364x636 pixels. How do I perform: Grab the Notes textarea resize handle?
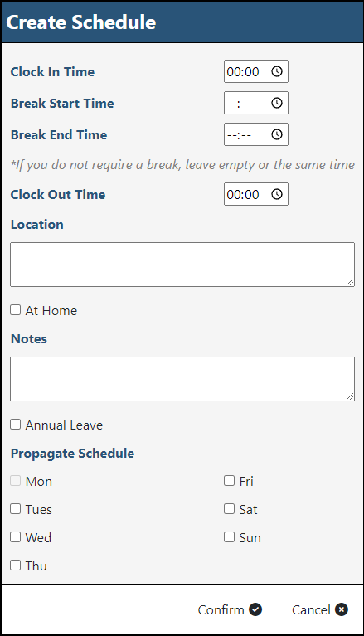click(350, 396)
